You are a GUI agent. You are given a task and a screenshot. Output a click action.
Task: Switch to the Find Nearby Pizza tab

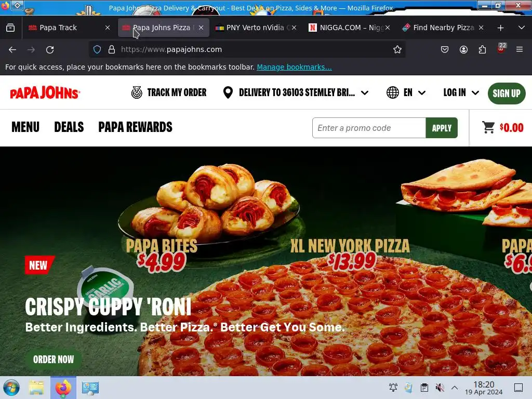[443, 28]
